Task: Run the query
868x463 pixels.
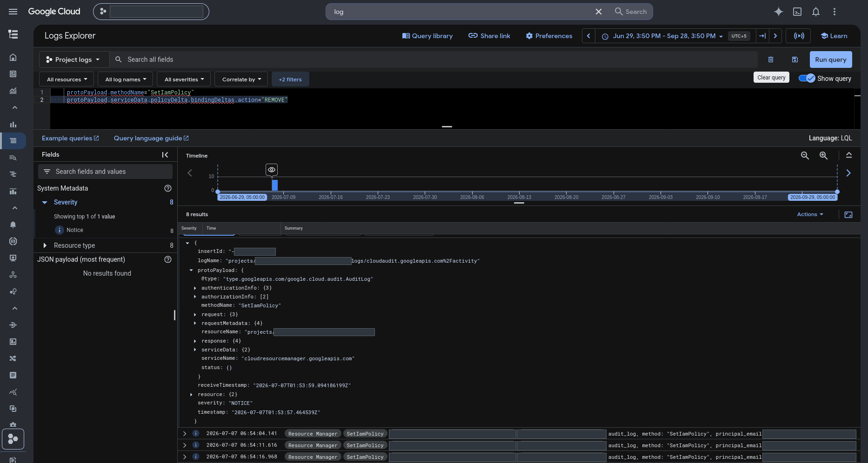Action: (x=831, y=60)
